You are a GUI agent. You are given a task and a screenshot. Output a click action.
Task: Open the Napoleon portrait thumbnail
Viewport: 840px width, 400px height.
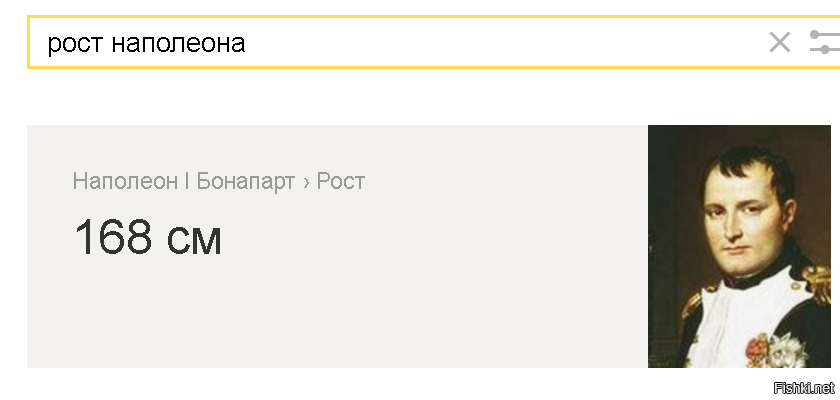(739, 246)
